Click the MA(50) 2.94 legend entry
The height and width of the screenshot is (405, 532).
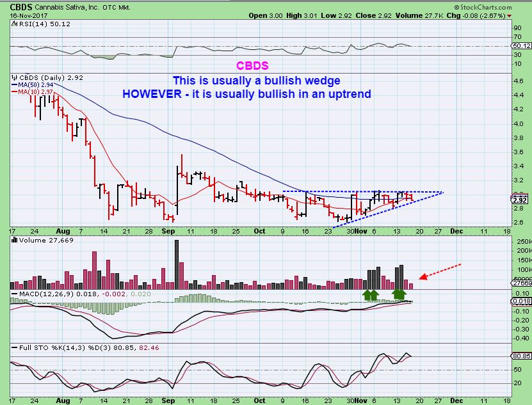tap(32, 85)
